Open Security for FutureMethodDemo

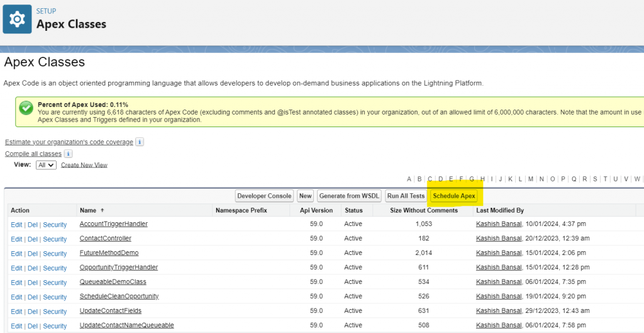pyautogui.click(x=55, y=253)
